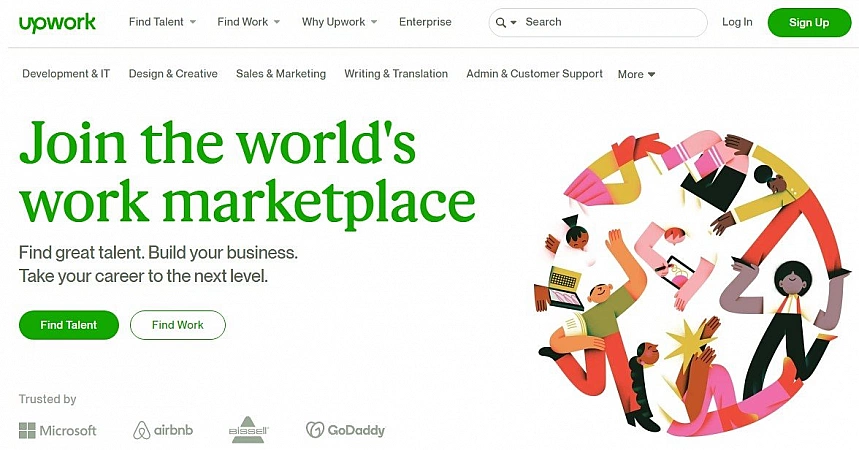Click the Log In link

pos(737,22)
